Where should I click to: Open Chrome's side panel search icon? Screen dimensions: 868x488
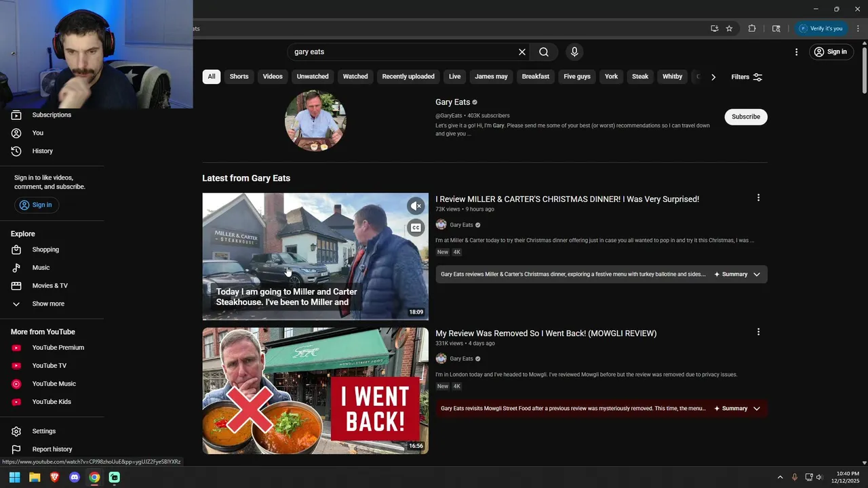click(776, 28)
